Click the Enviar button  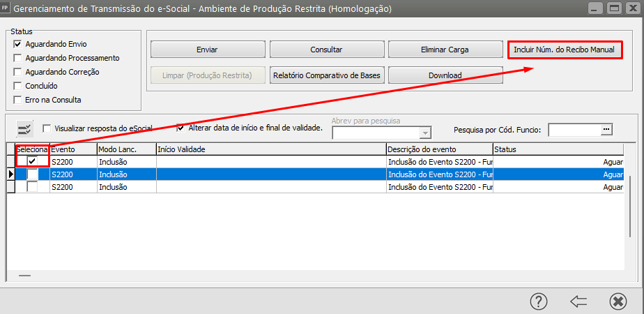click(208, 50)
